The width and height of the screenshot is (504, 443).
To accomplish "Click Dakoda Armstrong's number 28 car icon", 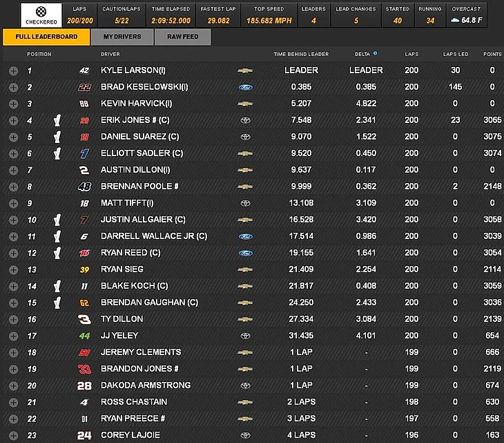I will click(84, 386).
